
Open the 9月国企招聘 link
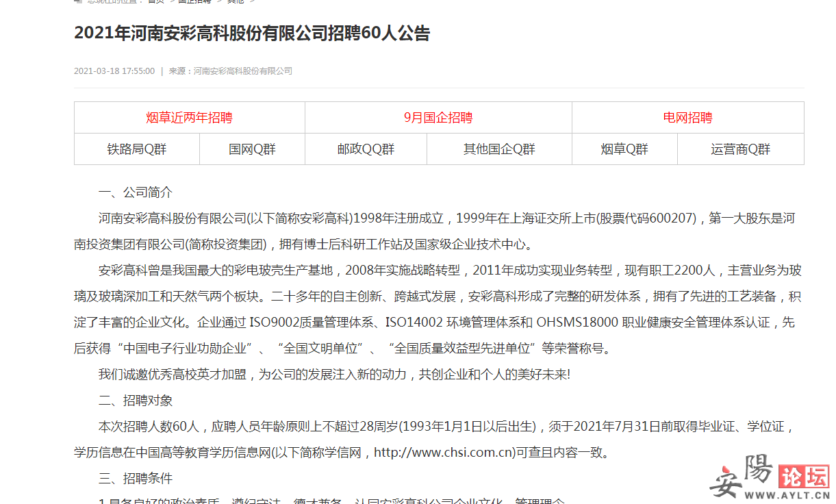click(438, 118)
